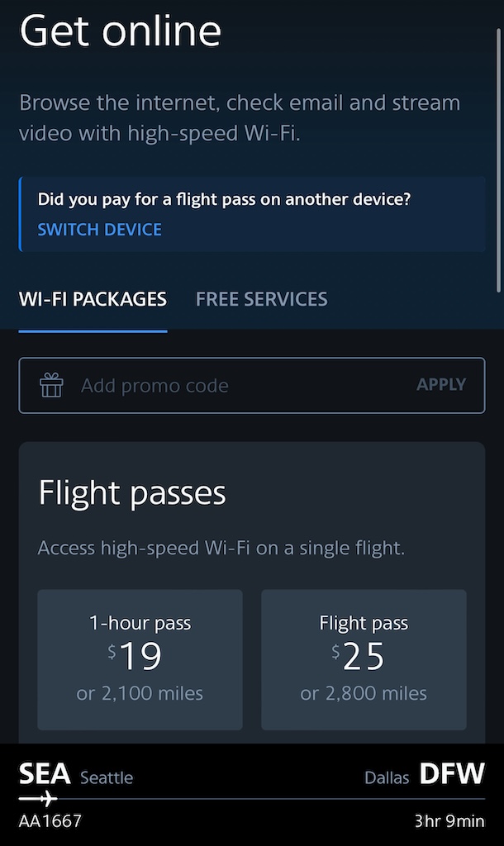Image resolution: width=504 pixels, height=846 pixels.
Task: Choose the Flight pass for $25
Action: (x=364, y=659)
